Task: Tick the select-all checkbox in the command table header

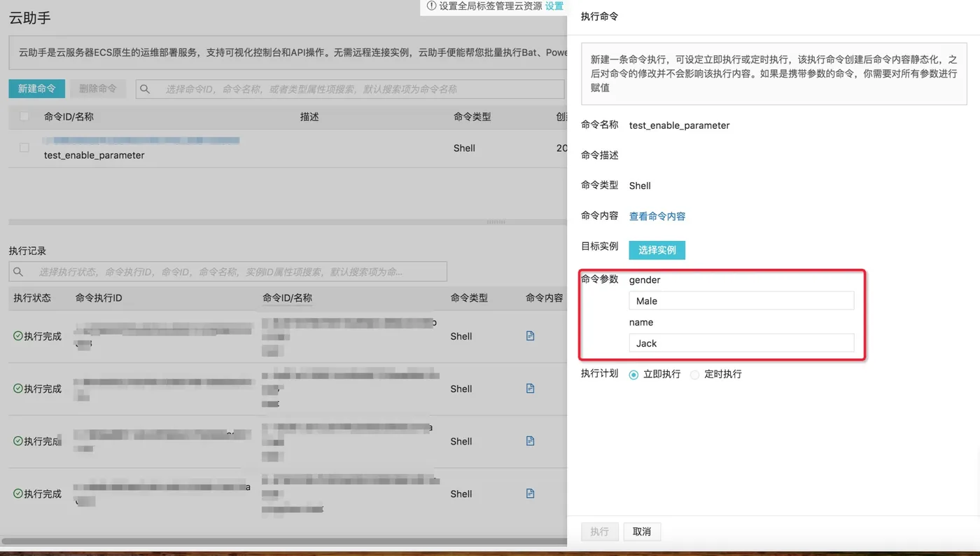Action: pyautogui.click(x=24, y=116)
